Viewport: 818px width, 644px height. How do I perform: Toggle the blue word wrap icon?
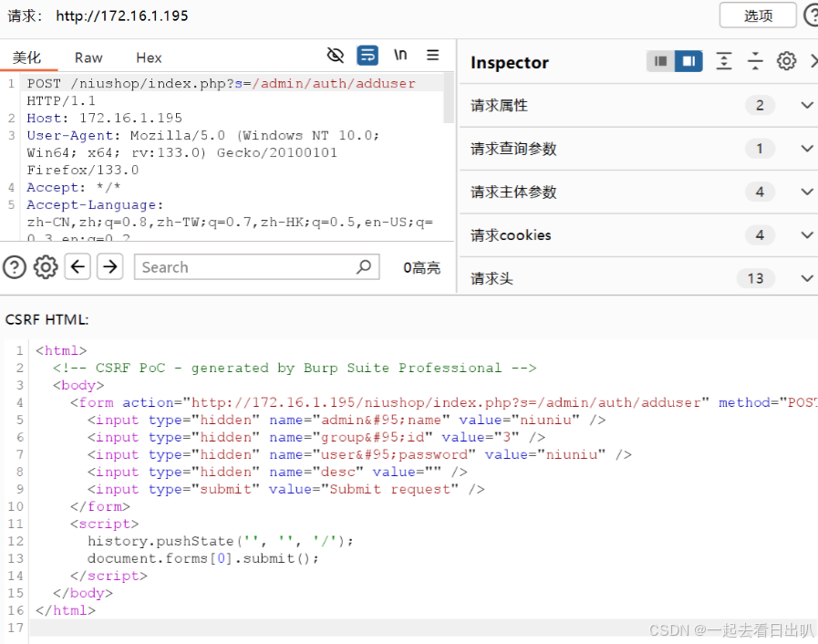[x=368, y=55]
